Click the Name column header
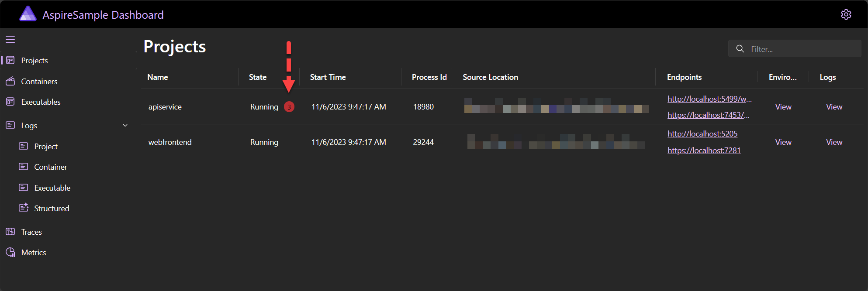This screenshot has height=291, width=868. tap(158, 77)
